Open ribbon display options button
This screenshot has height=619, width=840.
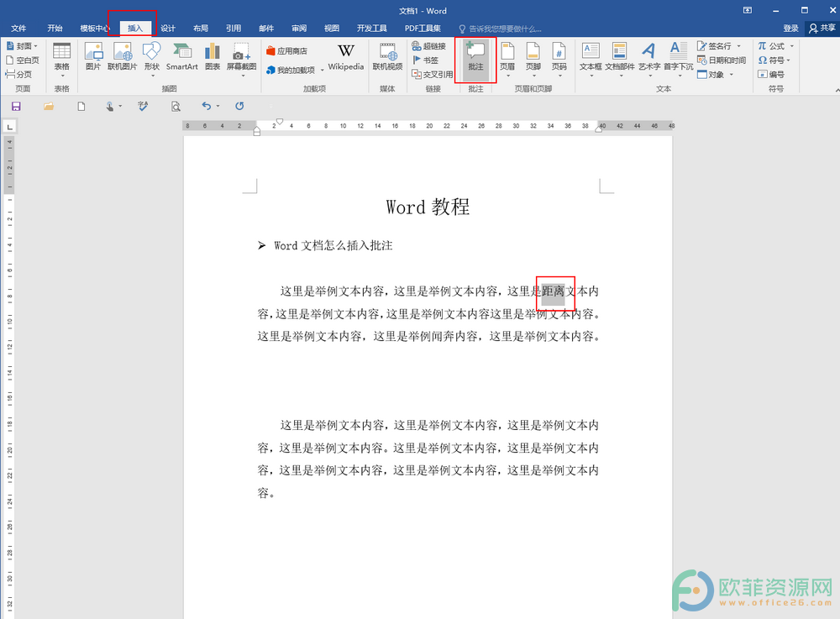748,10
